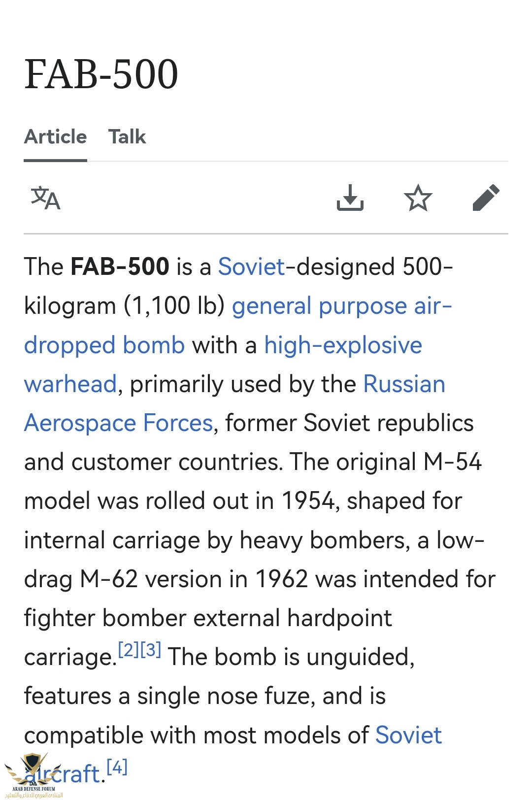Viewport: 532px width, 800px height.
Task: Switch to the Talk tab
Action: [127, 136]
